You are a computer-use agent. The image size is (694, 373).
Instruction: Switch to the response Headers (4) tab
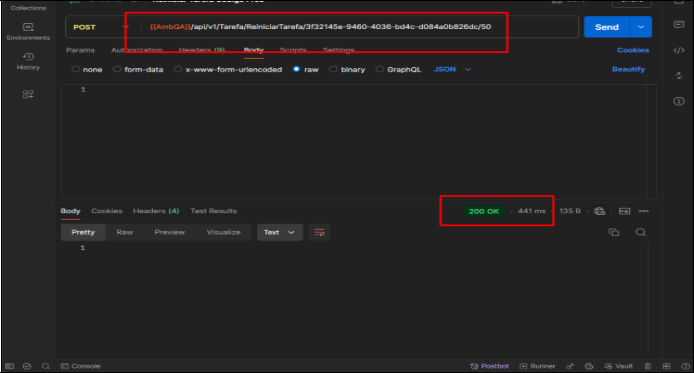(x=156, y=211)
